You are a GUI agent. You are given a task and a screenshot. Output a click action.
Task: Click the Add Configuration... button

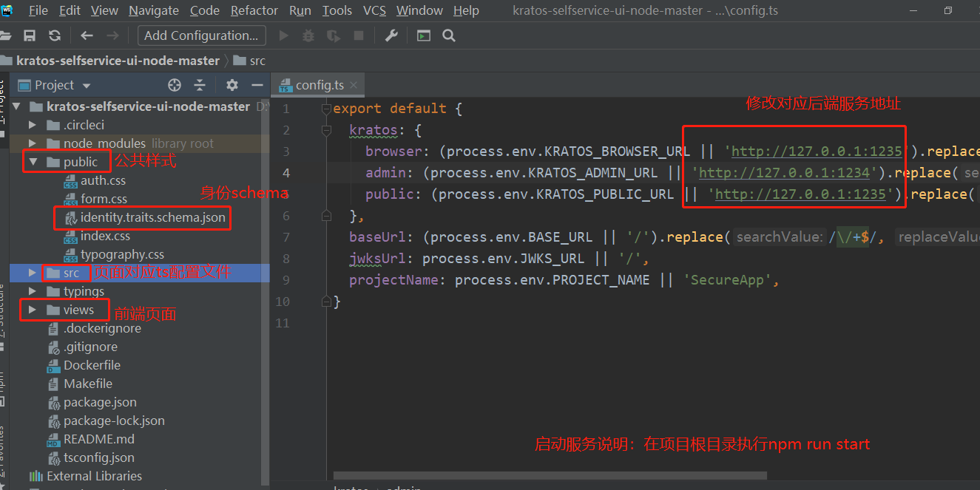pyautogui.click(x=202, y=35)
